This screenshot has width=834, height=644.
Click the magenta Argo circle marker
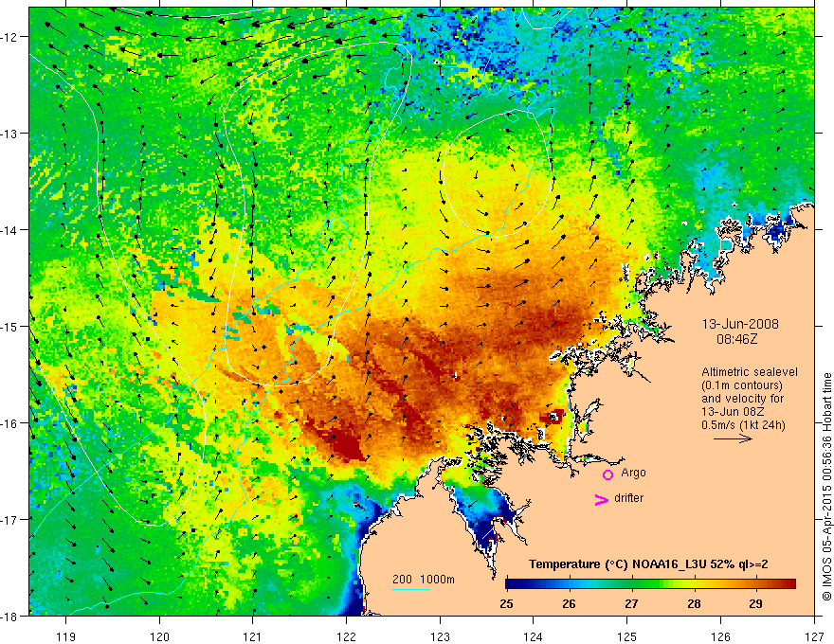[607, 474]
